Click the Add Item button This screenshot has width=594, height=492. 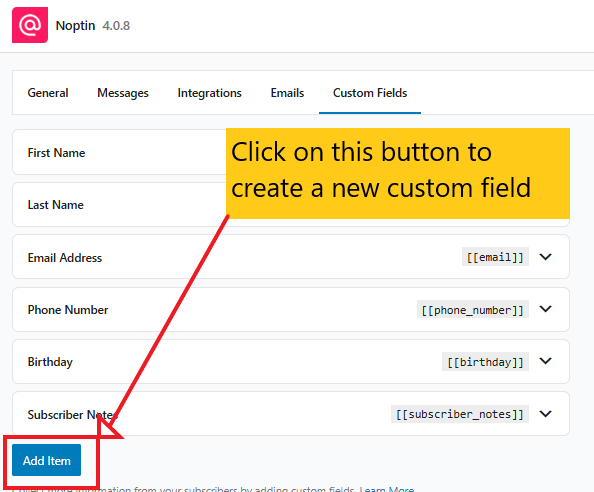click(47, 460)
